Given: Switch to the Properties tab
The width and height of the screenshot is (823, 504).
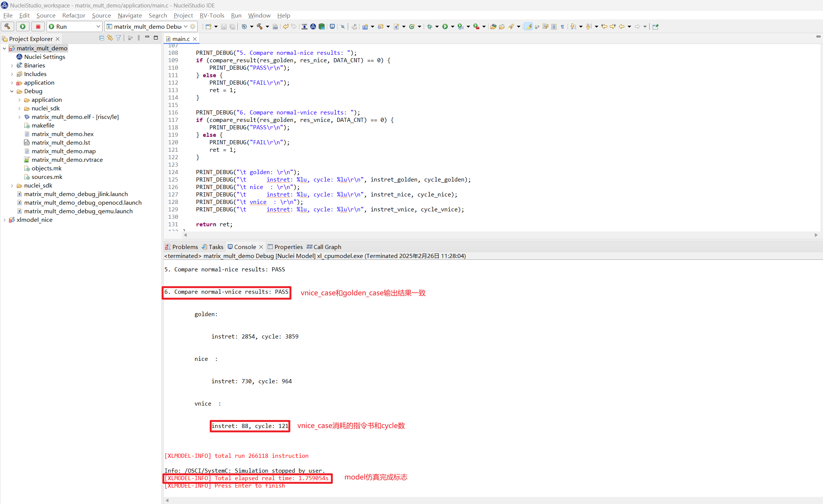Looking at the screenshot, I should coord(285,247).
